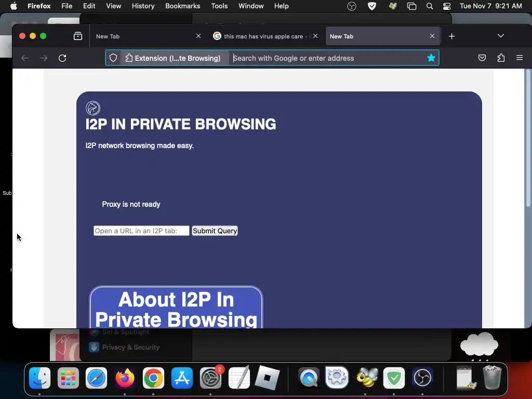Click the OBS menu bar status icon

coord(352,6)
